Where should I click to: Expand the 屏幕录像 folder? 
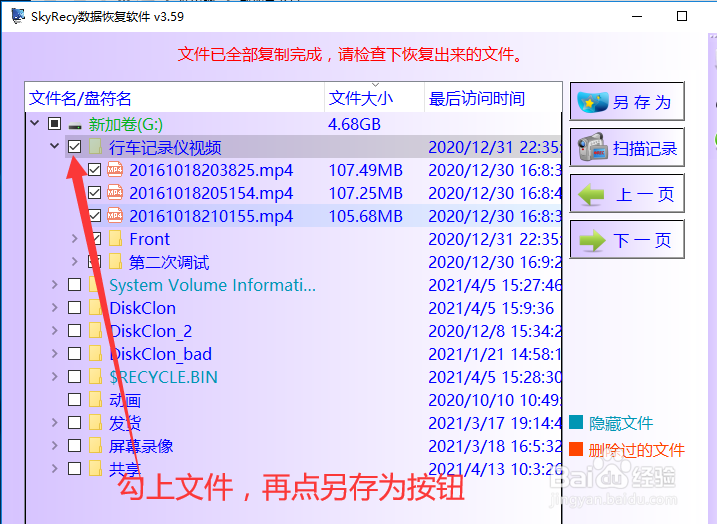[x=54, y=445]
